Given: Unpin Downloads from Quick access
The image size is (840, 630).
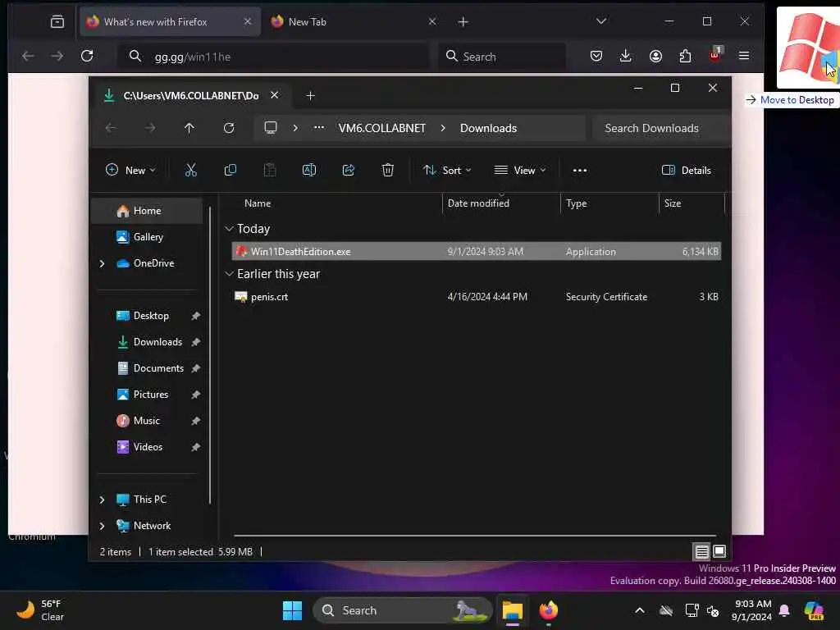Looking at the screenshot, I should (195, 342).
